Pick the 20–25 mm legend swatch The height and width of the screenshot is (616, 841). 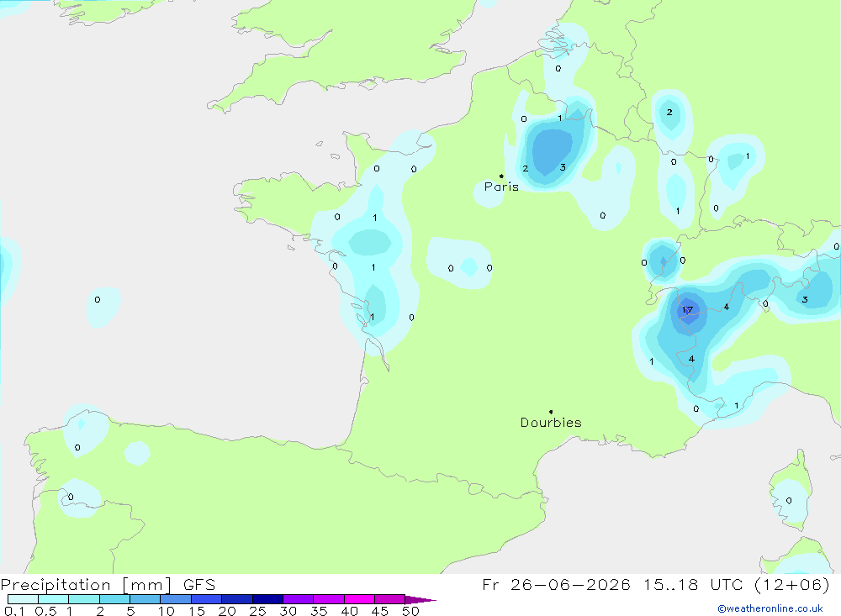point(237,599)
